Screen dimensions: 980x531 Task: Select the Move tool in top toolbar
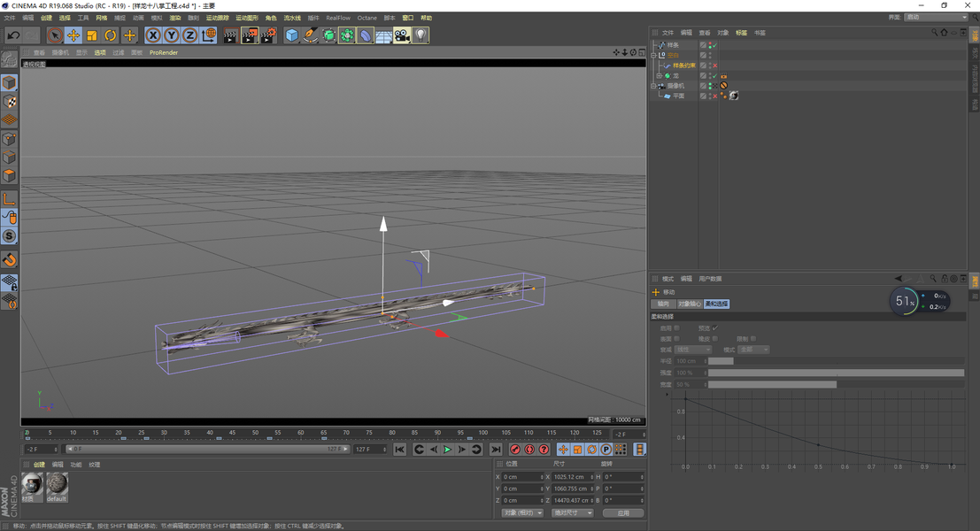(x=73, y=35)
